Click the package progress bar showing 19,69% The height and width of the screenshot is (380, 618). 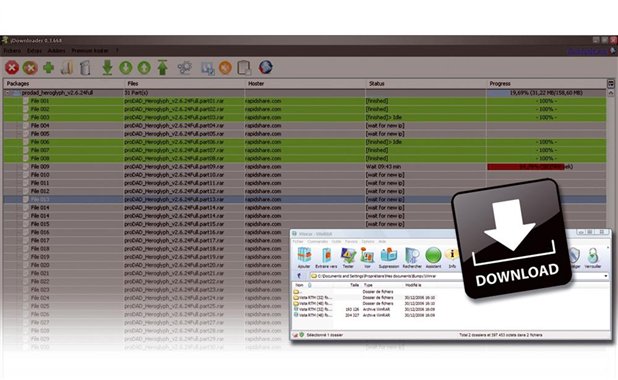tap(546, 93)
